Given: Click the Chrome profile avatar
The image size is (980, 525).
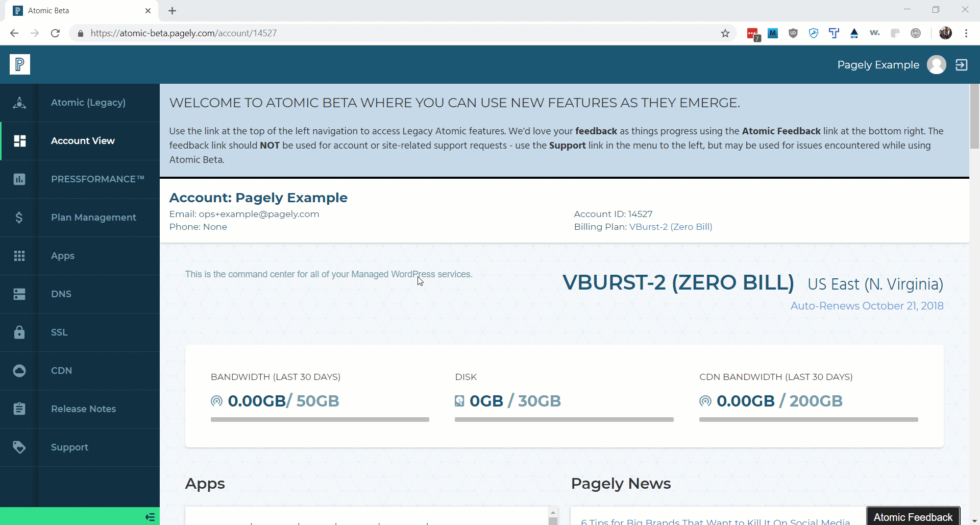Looking at the screenshot, I should point(945,33).
